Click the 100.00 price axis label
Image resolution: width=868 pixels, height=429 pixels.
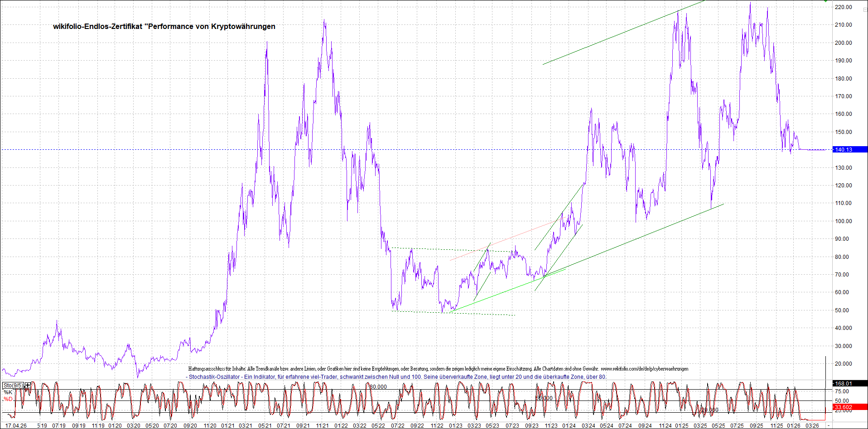(843, 221)
